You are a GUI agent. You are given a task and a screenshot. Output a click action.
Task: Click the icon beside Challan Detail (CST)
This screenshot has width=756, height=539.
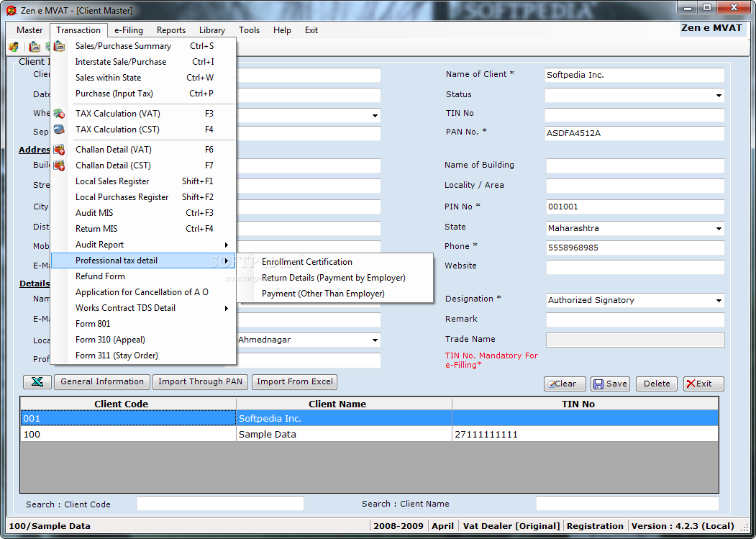coord(59,166)
